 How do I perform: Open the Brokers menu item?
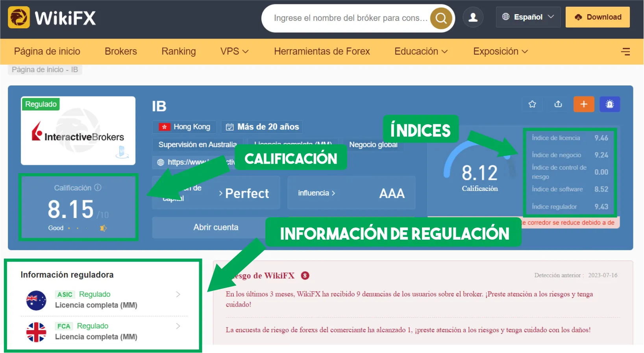coord(121,52)
